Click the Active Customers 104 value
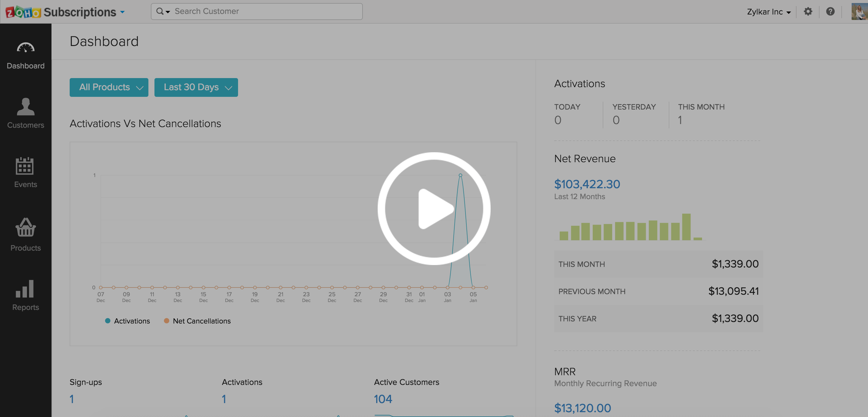The height and width of the screenshot is (417, 868). (x=383, y=399)
